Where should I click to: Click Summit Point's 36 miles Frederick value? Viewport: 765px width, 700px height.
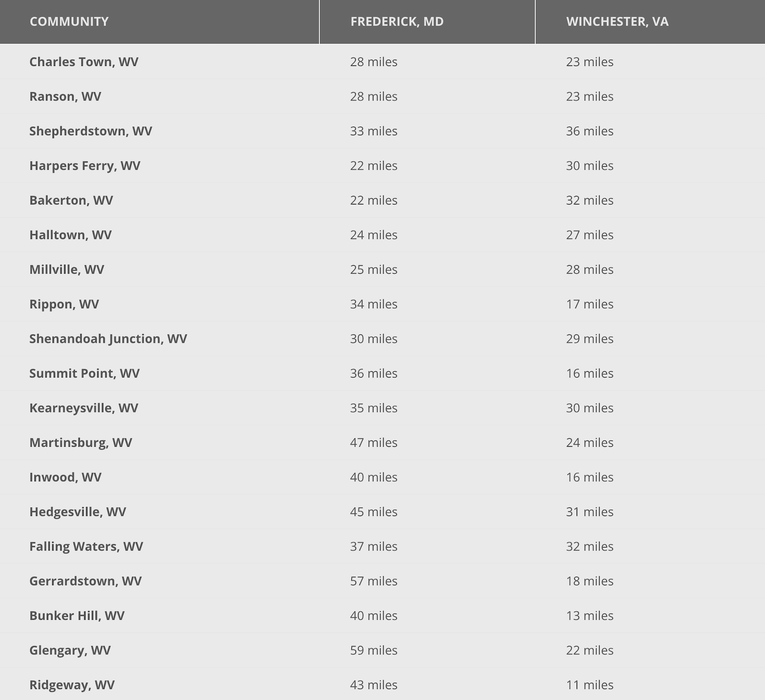coord(373,374)
